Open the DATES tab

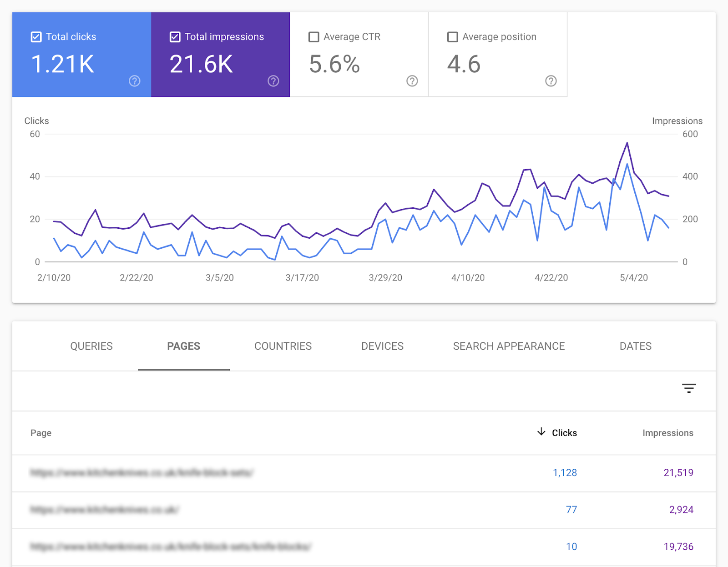635,346
